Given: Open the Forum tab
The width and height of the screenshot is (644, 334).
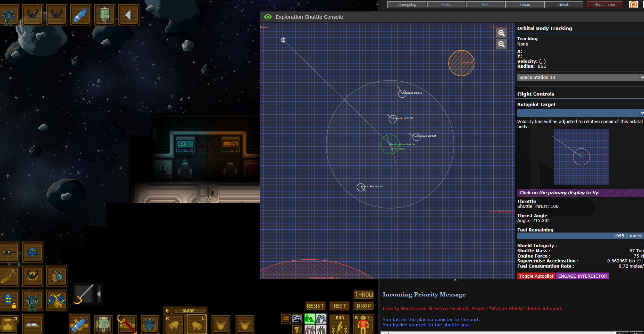Looking at the screenshot, I should pyautogui.click(x=525, y=5).
